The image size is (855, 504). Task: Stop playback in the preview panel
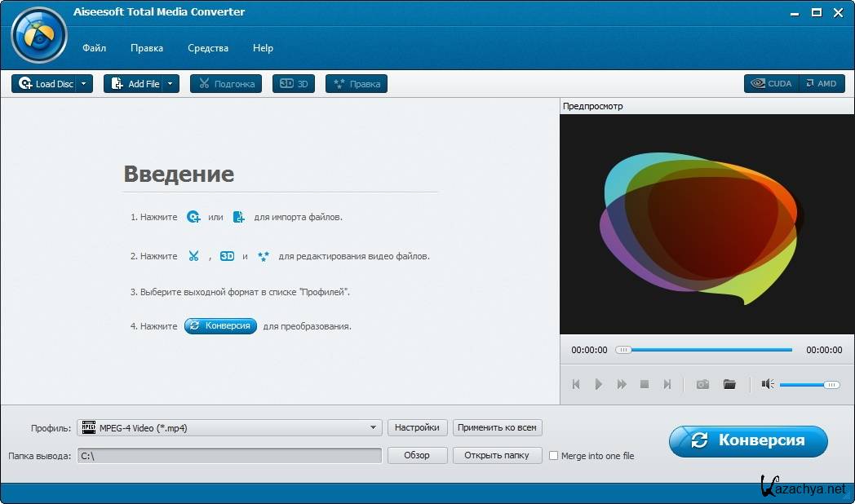645,384
